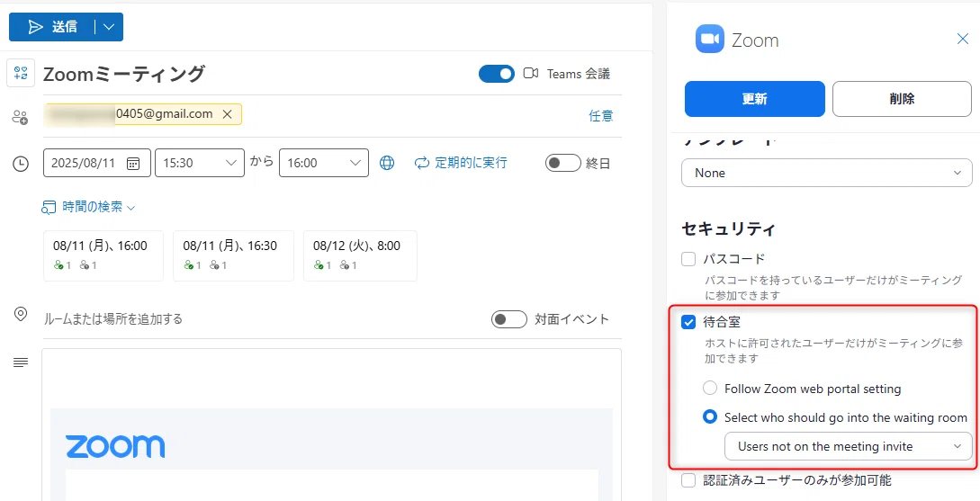Click the zoom logo in message body
Image resolution: width=980 pixels, height=501 pixels.
[115, 447]
